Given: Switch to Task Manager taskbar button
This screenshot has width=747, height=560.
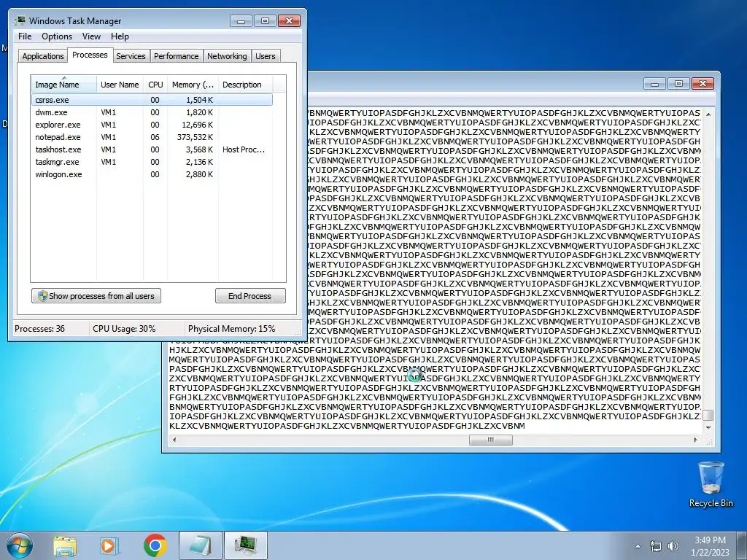Looking at the screenshot, I should (245, 545).
